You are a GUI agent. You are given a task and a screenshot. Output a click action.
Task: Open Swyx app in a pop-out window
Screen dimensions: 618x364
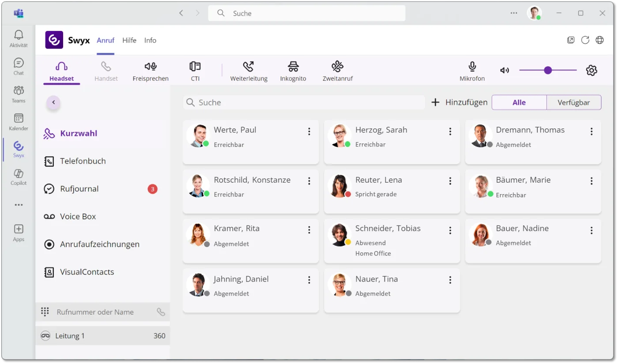(571, 40)
